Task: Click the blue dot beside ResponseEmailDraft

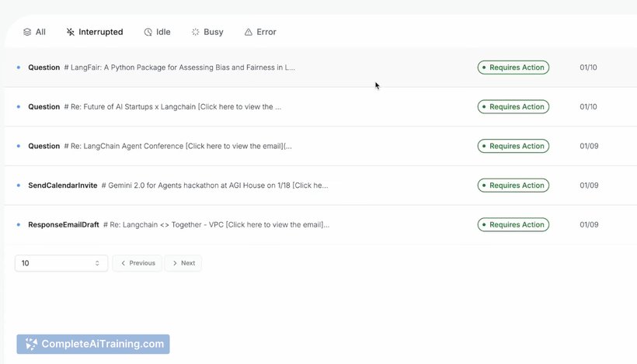Action: (x=19, y=225)
